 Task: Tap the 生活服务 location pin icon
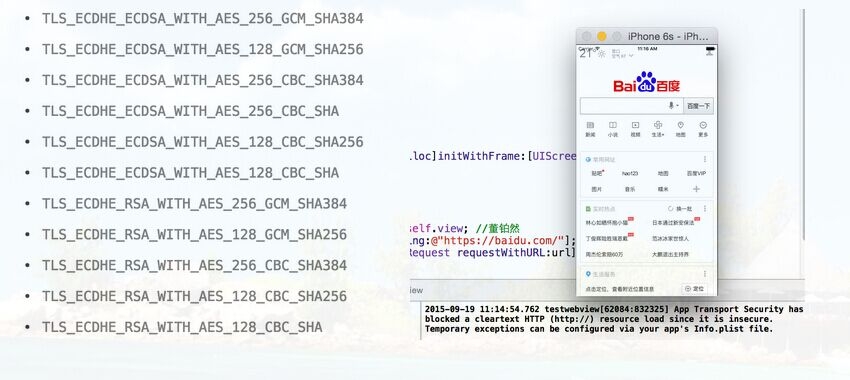[588, 274]
